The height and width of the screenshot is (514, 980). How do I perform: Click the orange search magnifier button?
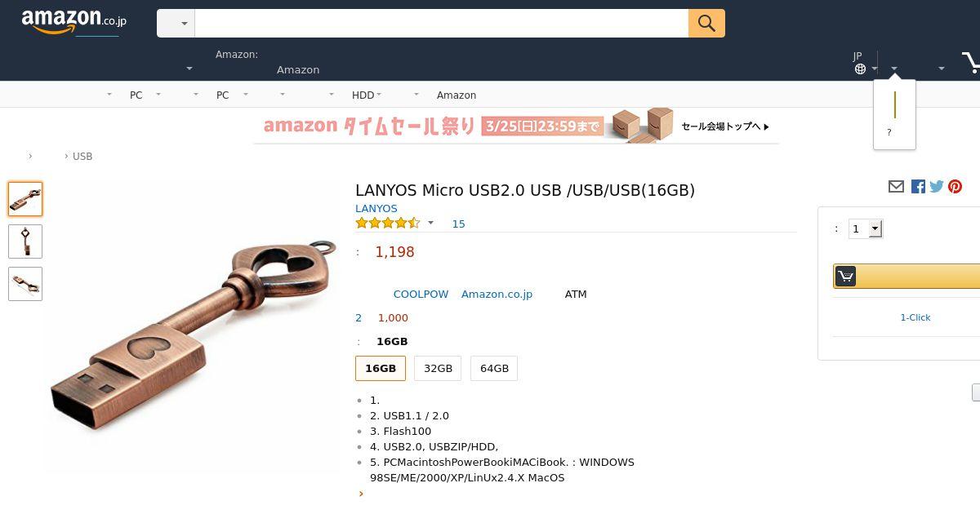point(706,24)
